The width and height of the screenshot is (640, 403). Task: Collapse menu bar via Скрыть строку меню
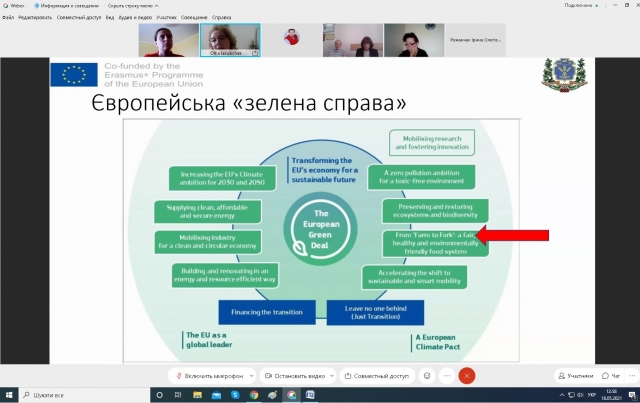click(x=133, y=6)
